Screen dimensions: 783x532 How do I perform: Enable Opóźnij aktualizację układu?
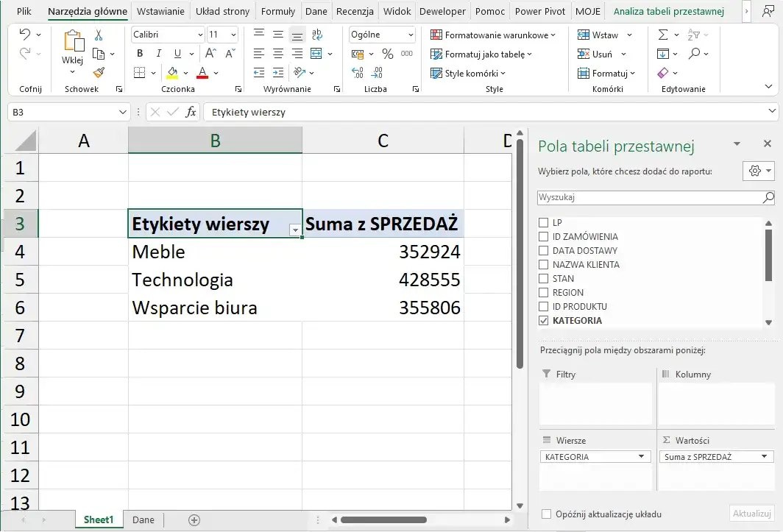click(547, 514)
